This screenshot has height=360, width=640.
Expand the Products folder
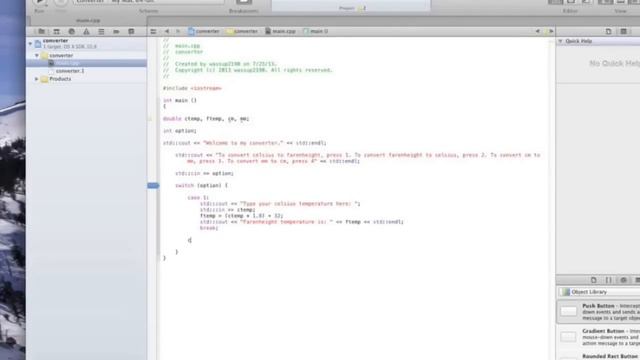tap(37, 79)
